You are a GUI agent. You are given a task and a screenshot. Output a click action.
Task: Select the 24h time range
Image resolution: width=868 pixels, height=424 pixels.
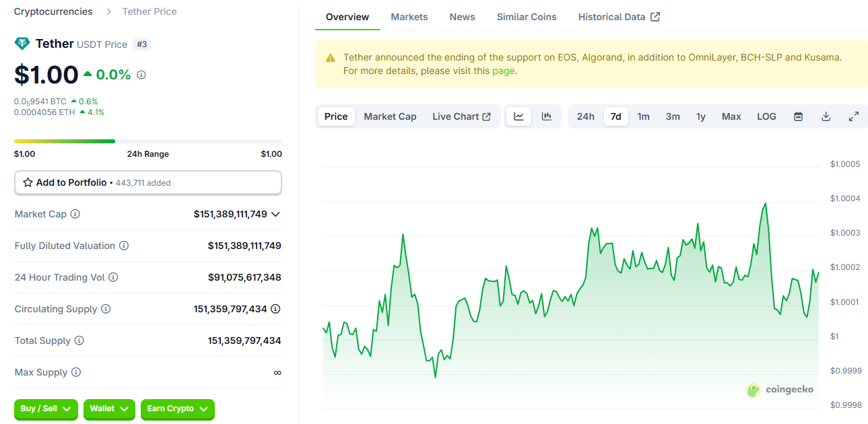(585, 116)
